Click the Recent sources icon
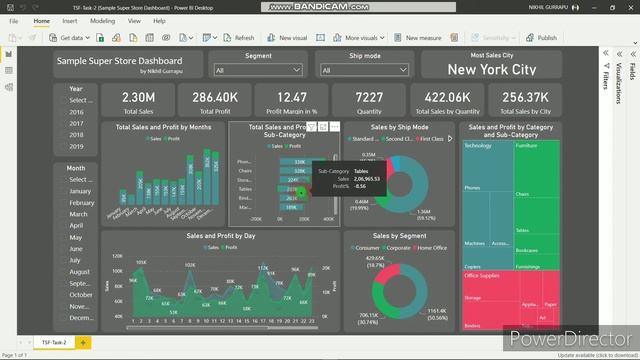The image size is (640, 360). [x=182, y=38]
